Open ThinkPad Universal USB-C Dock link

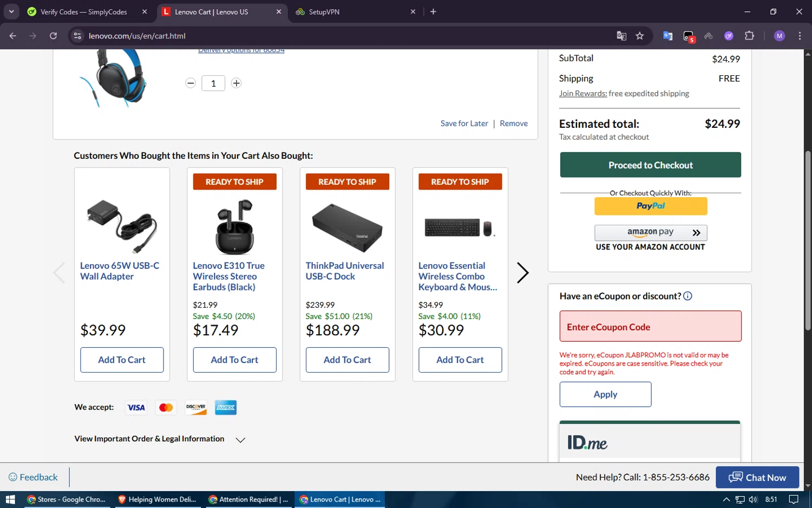[345, 271]
